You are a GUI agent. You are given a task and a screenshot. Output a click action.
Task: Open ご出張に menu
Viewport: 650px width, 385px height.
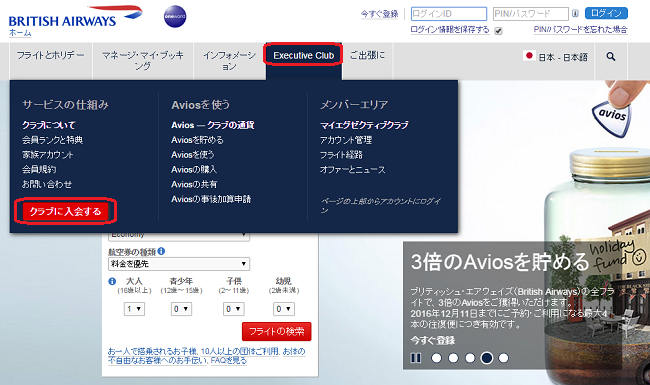pos(367,55)
